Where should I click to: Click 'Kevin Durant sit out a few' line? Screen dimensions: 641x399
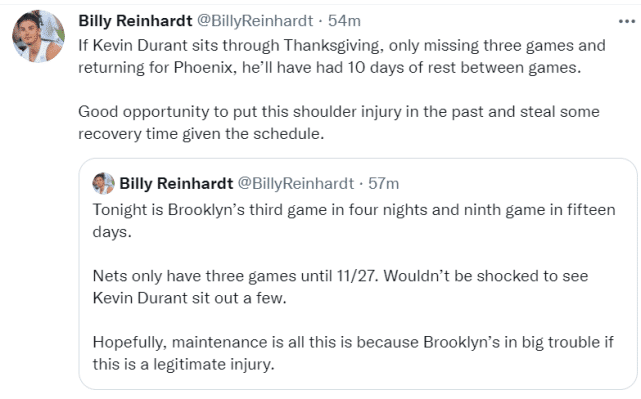(x=190, y=298)
